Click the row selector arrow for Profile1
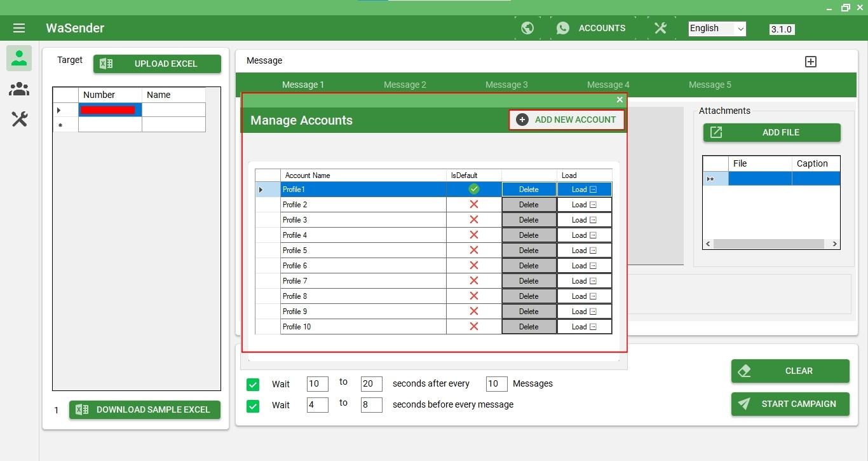The image size is (868, 461). 268,189
